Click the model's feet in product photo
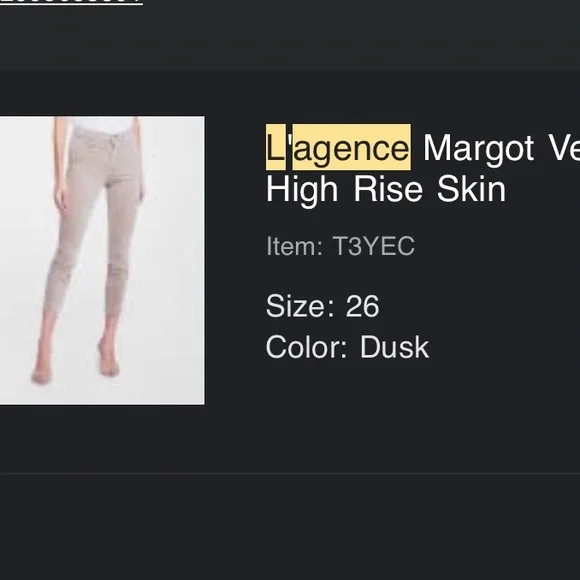 (x=76, y=367)
